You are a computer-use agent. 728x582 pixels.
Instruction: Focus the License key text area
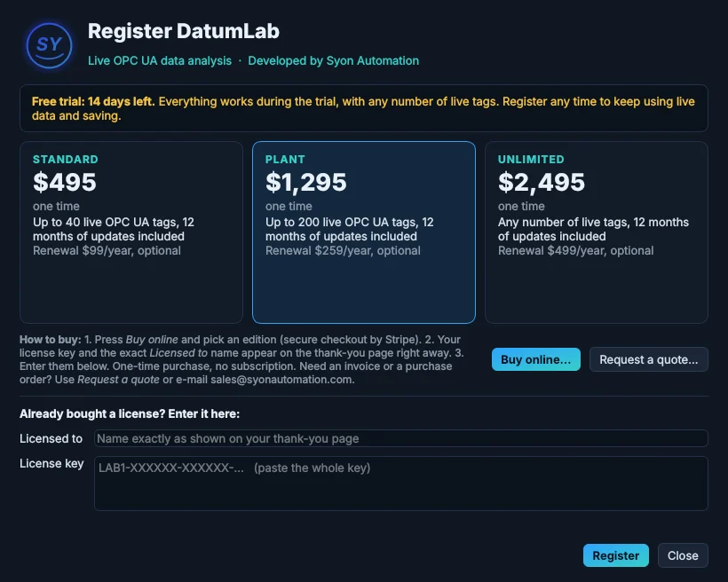401,484
